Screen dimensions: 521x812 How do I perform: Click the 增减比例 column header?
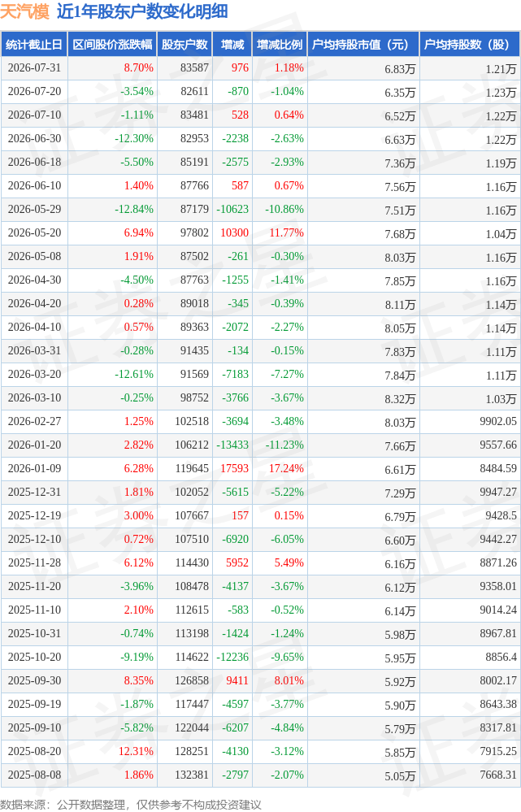(x=280, y=45)
